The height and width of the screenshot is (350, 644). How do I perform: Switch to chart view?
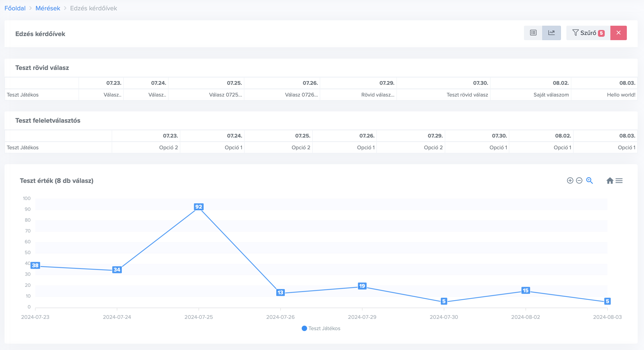click(551, 33)
